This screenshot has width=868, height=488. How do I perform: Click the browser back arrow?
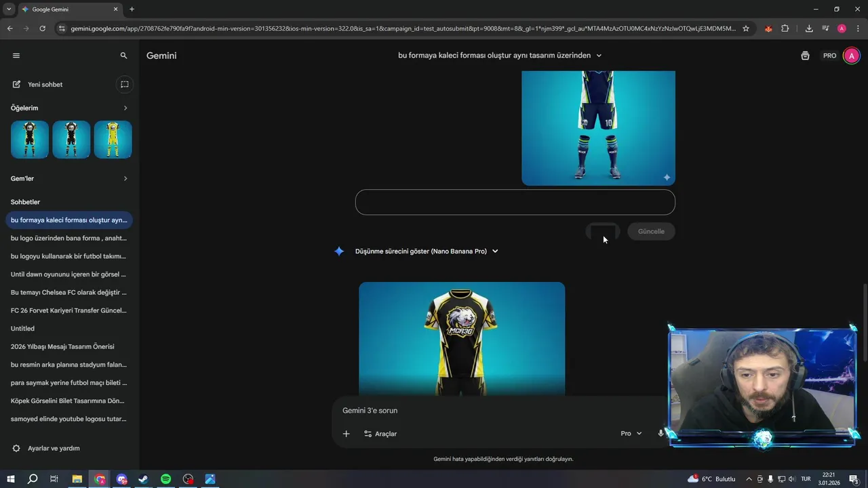point(9,28)
